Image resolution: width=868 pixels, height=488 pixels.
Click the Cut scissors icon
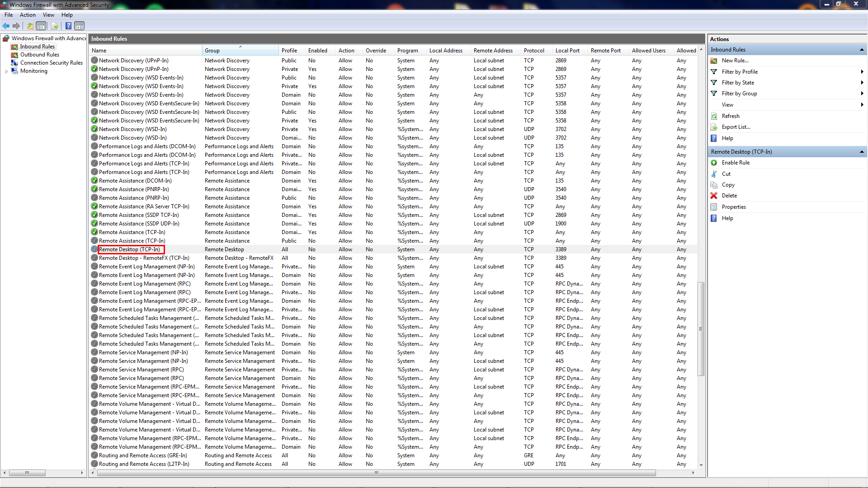[714, 174]
